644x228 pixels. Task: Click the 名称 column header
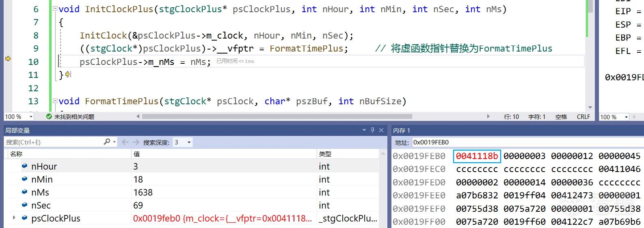(16, 154)
